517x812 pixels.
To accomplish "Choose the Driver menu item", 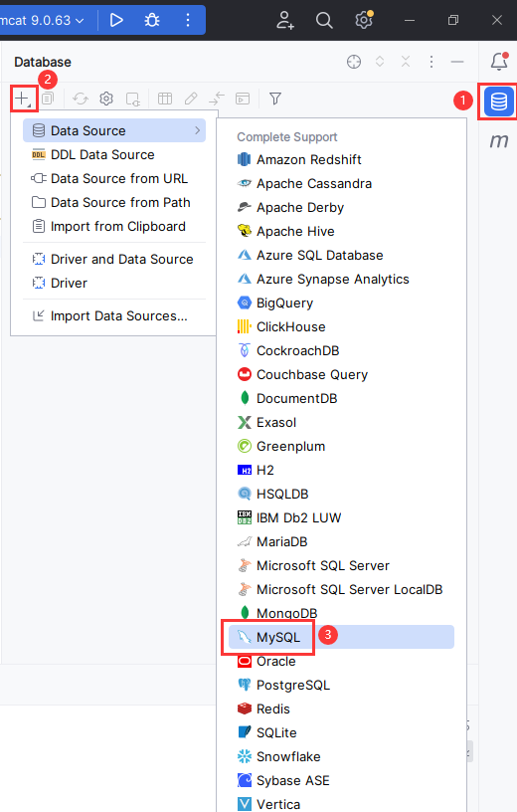I will (x=114, y=283).
